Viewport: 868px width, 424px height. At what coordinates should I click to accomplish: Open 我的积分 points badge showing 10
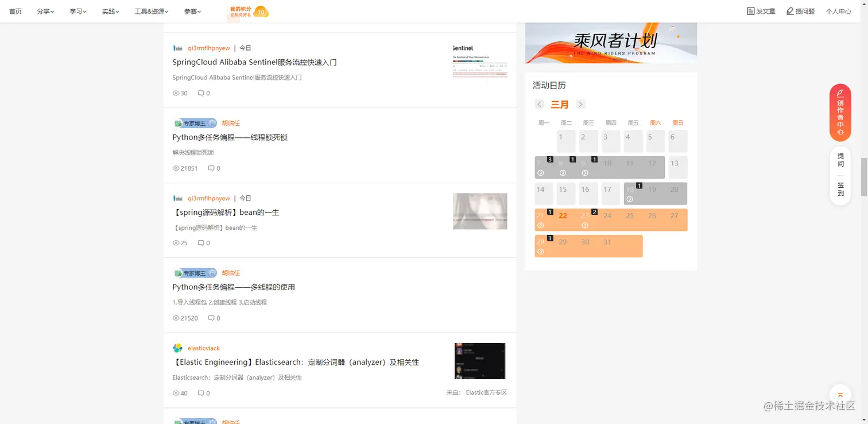249,11
